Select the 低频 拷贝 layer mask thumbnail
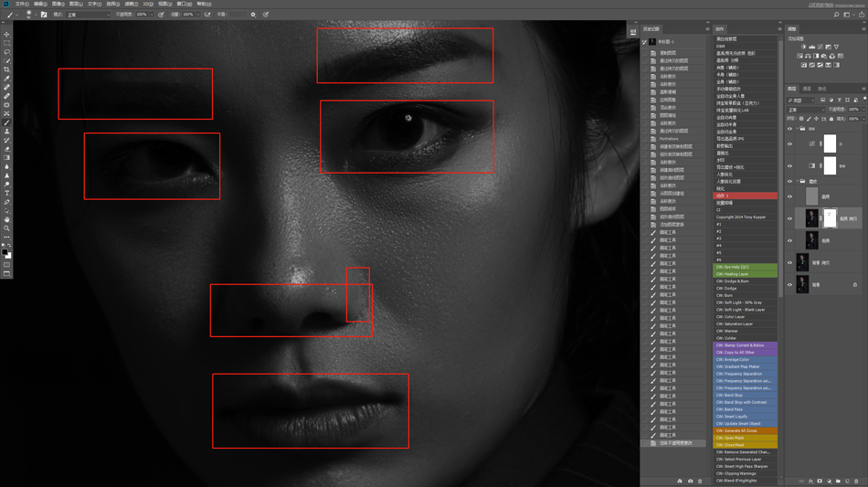 830,218
